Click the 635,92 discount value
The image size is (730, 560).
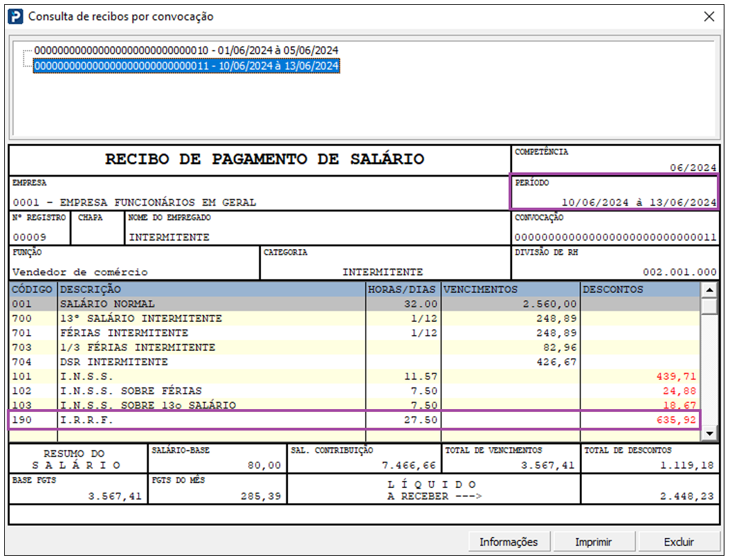676,419
